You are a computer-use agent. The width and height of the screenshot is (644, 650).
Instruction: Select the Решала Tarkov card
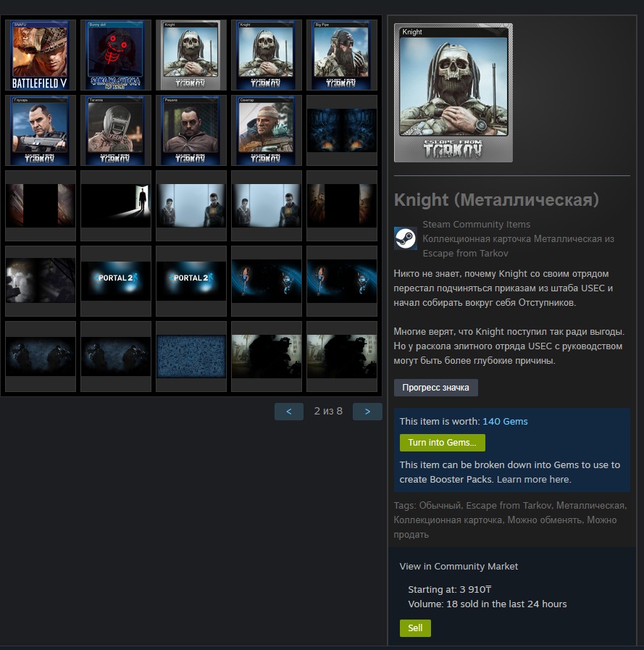click(191, 130)
